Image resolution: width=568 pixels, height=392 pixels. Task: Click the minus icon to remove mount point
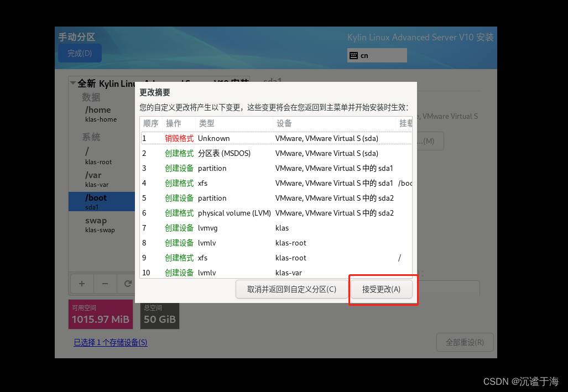point(105,284)
